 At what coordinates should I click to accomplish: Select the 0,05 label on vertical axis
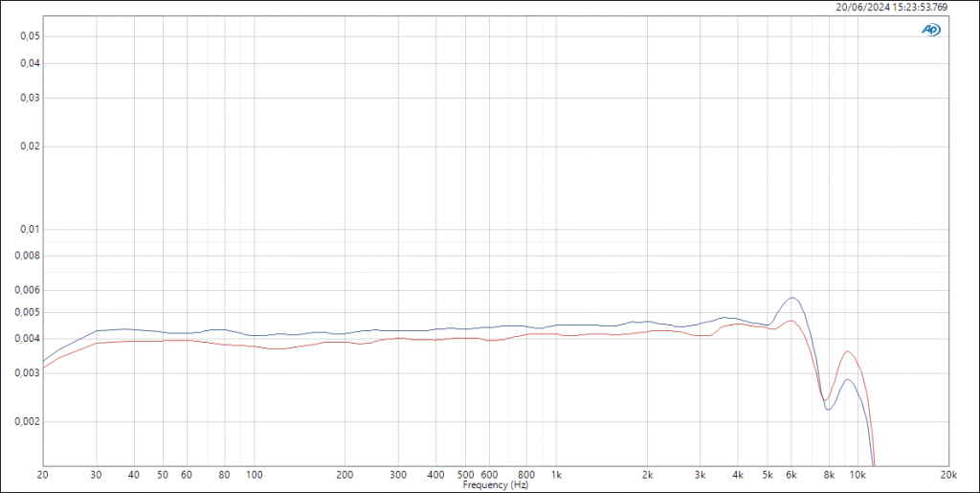point(23,36)
